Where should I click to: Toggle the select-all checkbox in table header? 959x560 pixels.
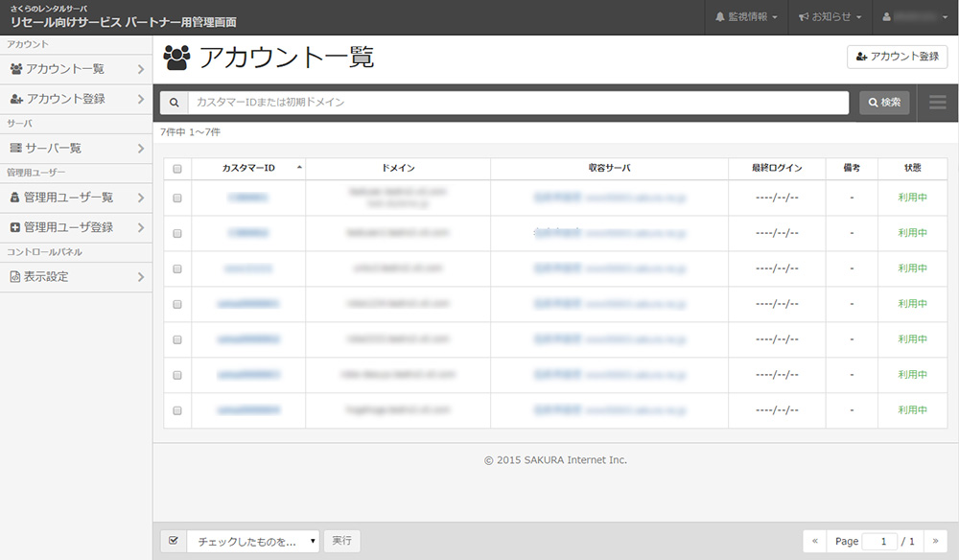pos(177,169)
